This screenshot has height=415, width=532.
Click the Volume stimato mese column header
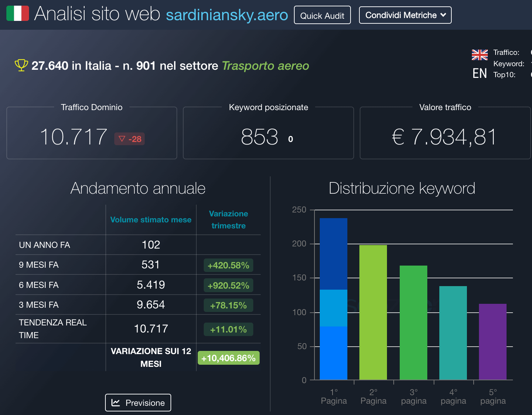[151, 220]
